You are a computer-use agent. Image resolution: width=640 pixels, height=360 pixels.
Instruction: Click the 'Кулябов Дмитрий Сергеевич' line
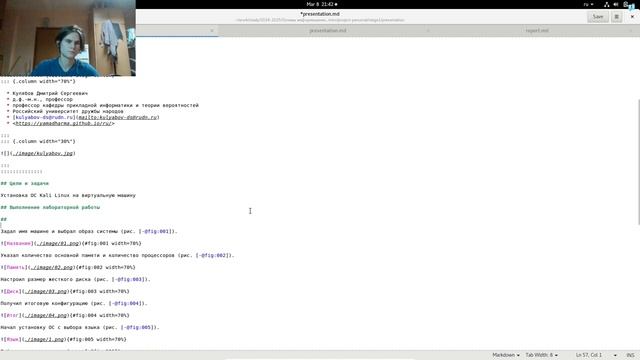50,93
